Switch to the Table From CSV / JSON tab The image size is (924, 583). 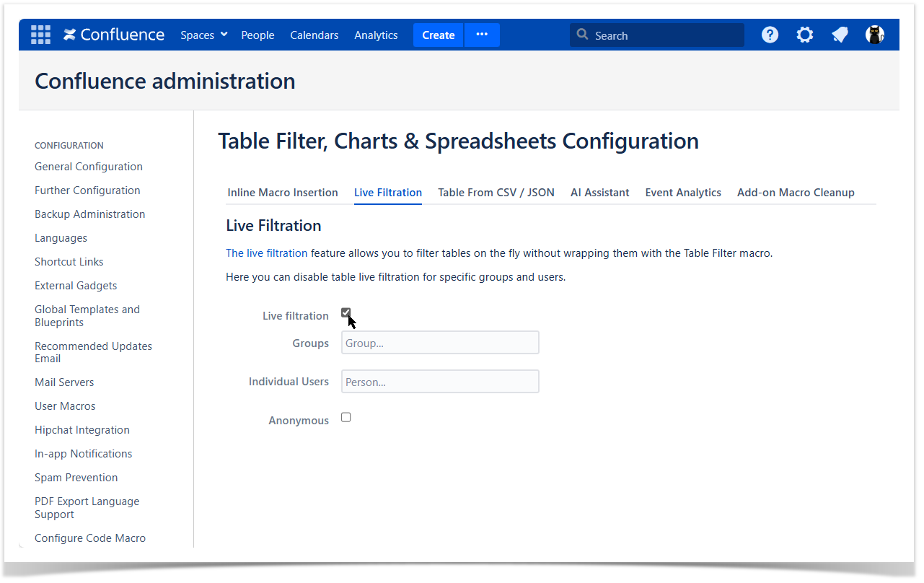(496, 193)
